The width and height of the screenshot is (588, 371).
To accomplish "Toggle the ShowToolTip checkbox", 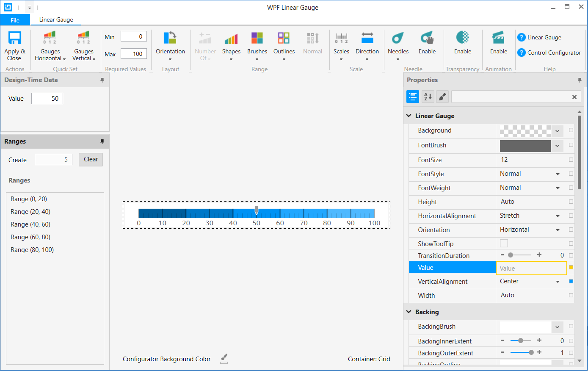I will coord(504,243).
